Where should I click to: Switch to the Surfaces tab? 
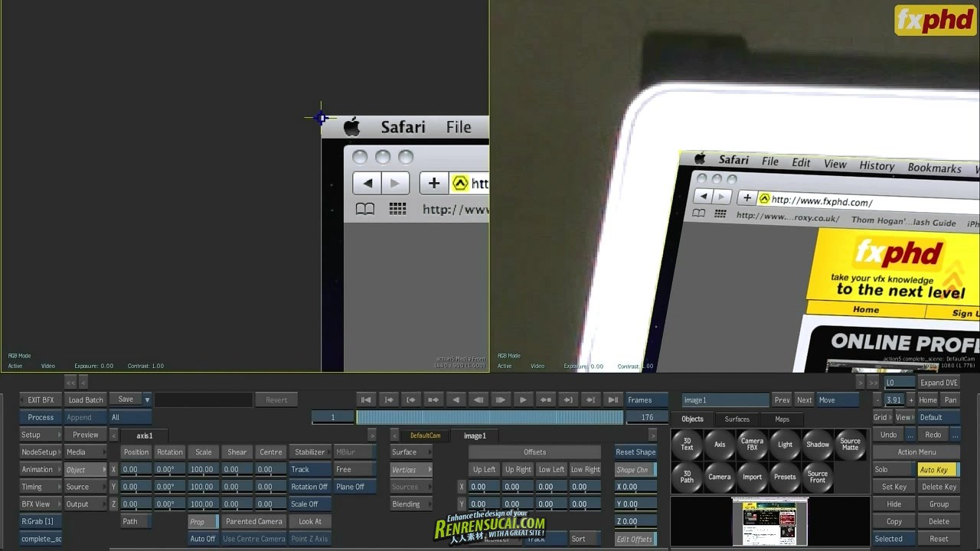tap(737, 419)
